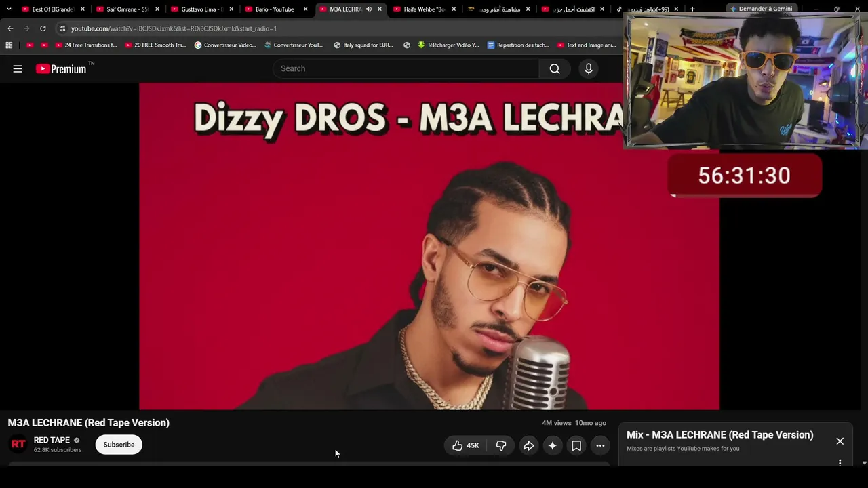Open the Chrome apps grid shortcut
Image resolution: width=868 pixels, height=488 pixels.
(x=9, y=45)
